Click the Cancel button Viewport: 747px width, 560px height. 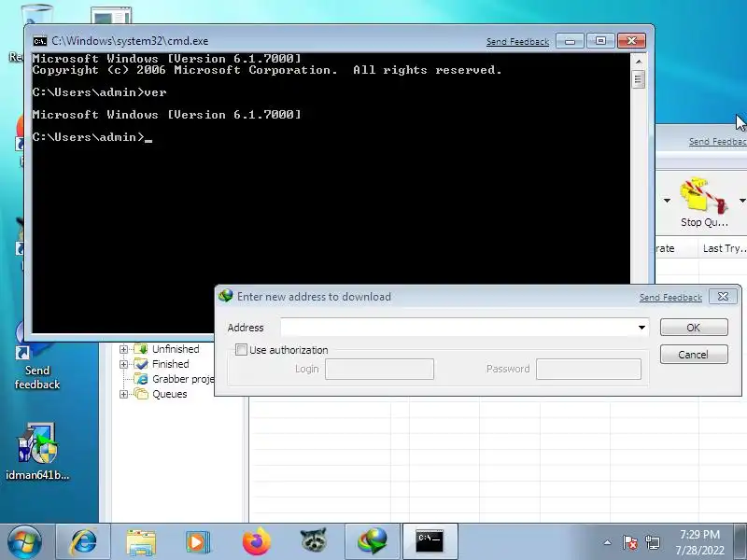click(694, 355)
